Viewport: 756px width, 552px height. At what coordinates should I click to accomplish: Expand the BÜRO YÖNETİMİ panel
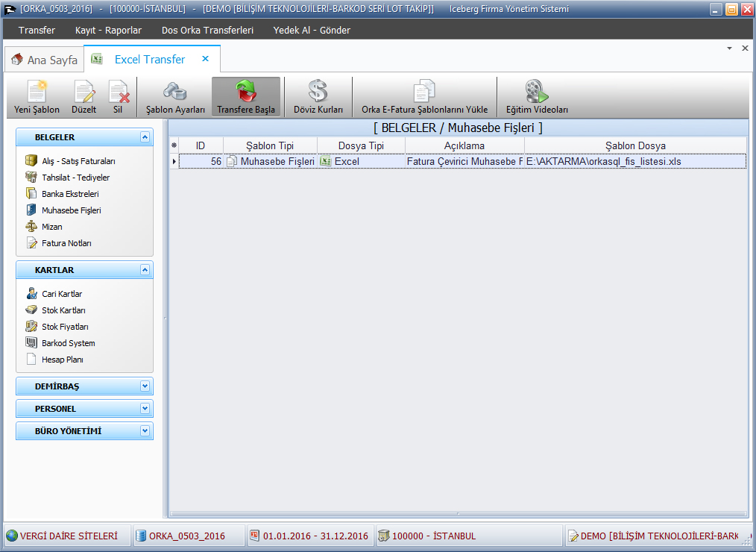pyautogui.click(x=145, y=431)
